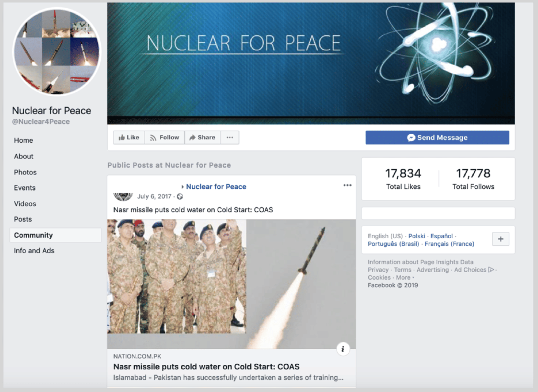Click the info icon on the link preview
The width and height of the screenshot is (538, 392).
pos(343,349)
